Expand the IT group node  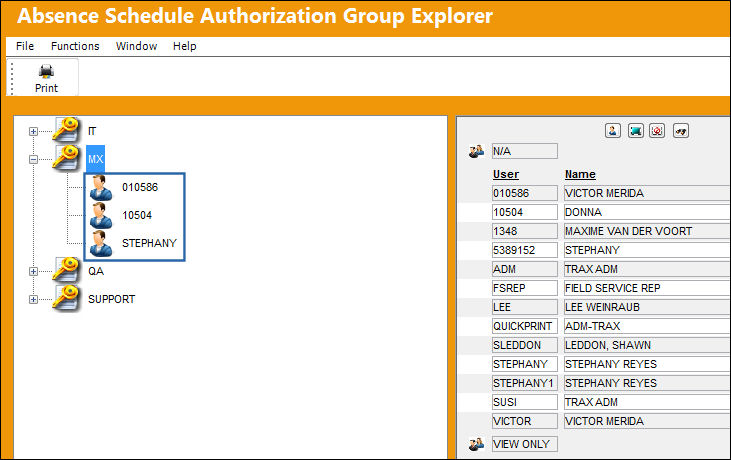click(33, 131)
